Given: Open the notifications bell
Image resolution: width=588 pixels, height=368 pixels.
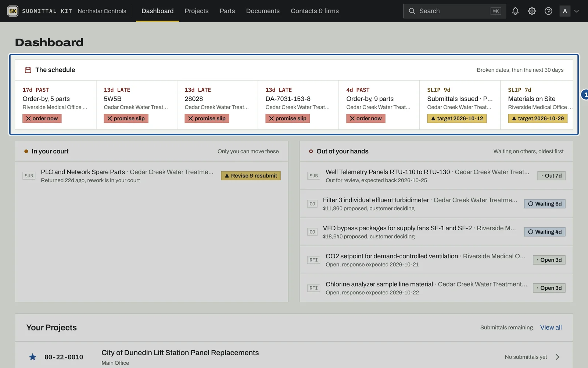Looking at the screenshot, I should point(515,11).
